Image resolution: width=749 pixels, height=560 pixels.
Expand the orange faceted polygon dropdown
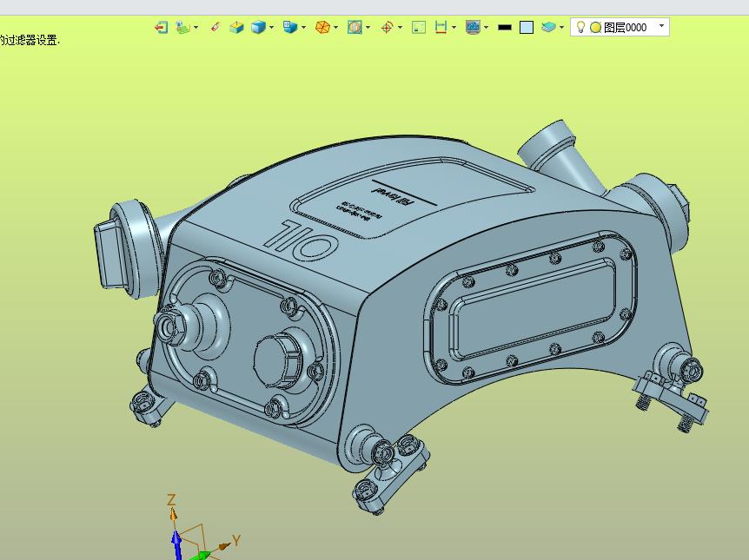click(x=335, y=27)
